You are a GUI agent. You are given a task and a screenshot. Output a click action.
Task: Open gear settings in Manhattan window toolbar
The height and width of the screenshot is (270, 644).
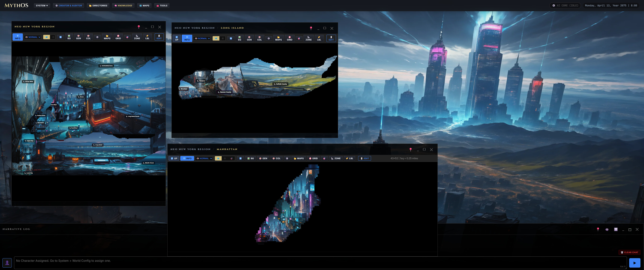[287, 158]
